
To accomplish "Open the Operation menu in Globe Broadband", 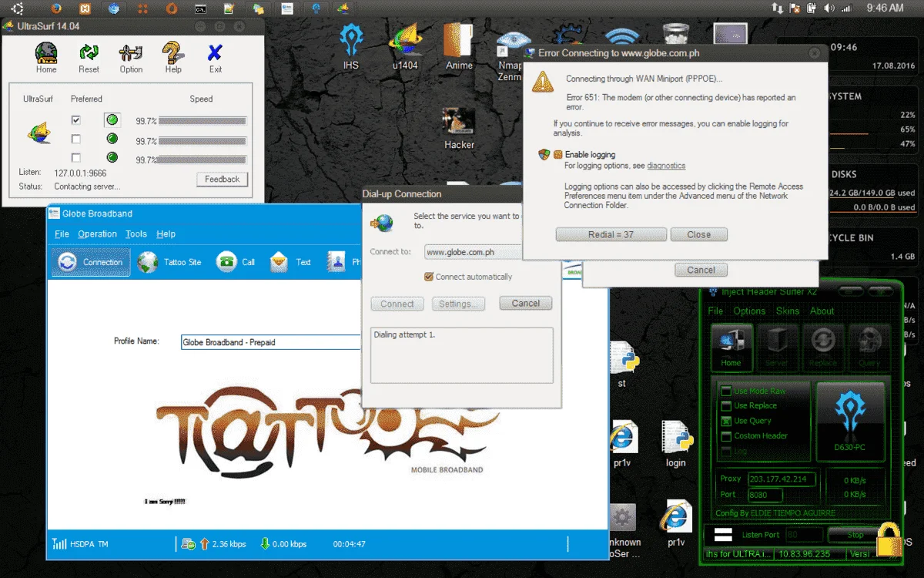I will click(x=98, y=234).
